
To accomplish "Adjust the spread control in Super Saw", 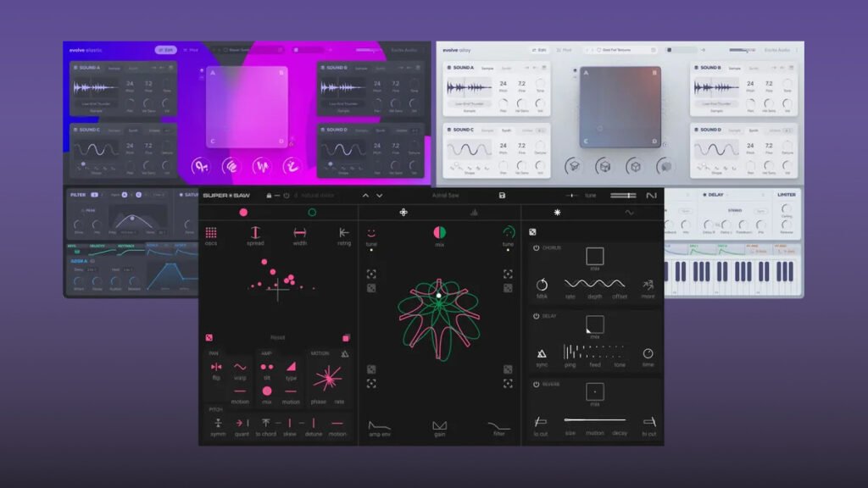I will point(255,232).
